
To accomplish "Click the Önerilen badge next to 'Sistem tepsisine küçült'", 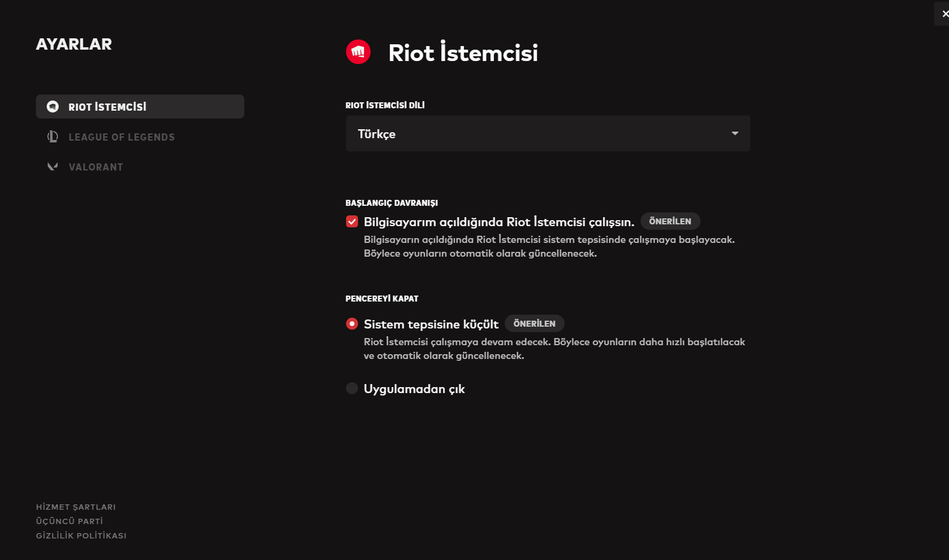I will pos(534,324).
